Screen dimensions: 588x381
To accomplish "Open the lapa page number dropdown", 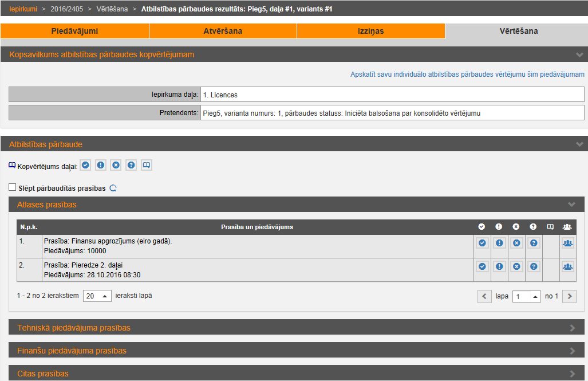I will tap(526, 297).
